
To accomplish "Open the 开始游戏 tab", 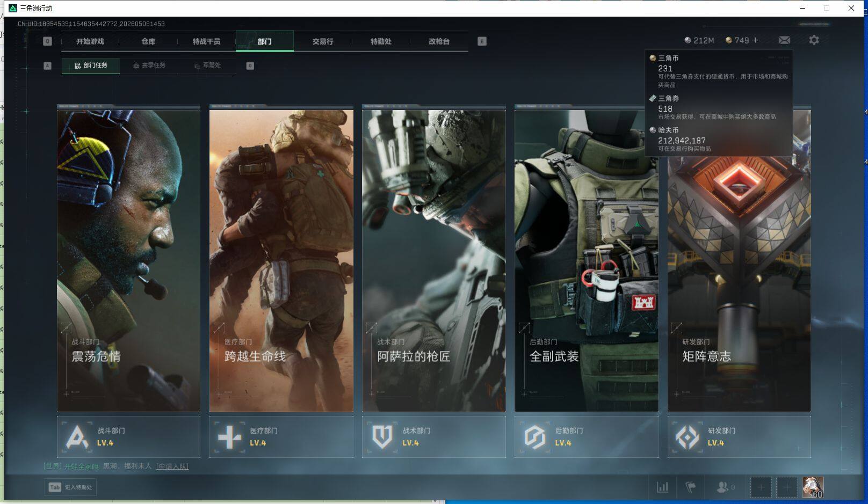I will pyautogui.click(x=90, y=41).
